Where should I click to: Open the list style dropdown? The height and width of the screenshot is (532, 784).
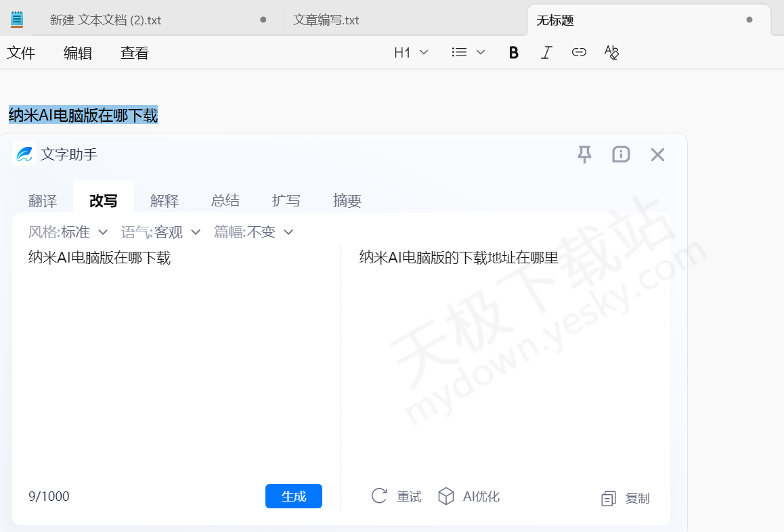click(x=468, y=53)
